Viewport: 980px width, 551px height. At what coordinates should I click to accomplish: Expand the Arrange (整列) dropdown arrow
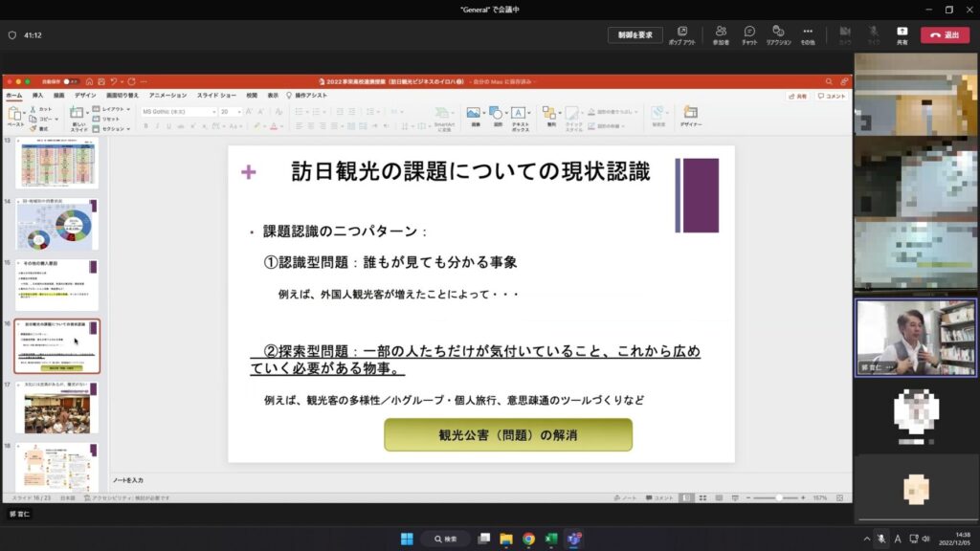pyautogui.click(x=559, y=113)
